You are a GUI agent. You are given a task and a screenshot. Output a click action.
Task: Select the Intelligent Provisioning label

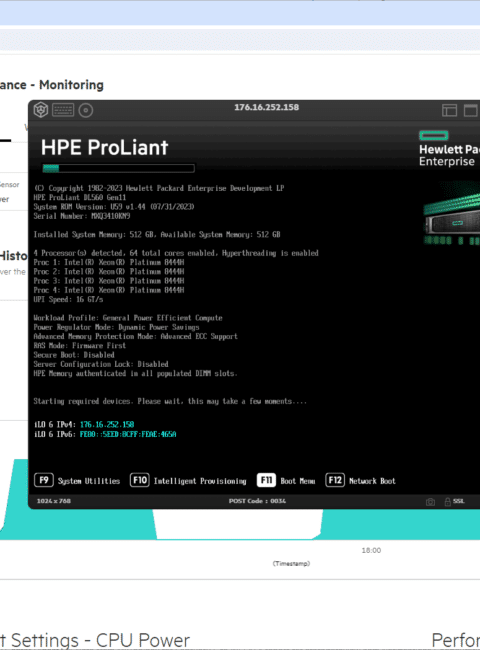[x=200, y=481]
